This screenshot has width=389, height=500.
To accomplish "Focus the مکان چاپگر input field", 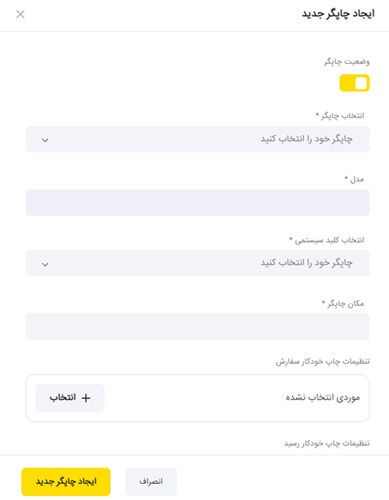I will (x=197, y=327).
